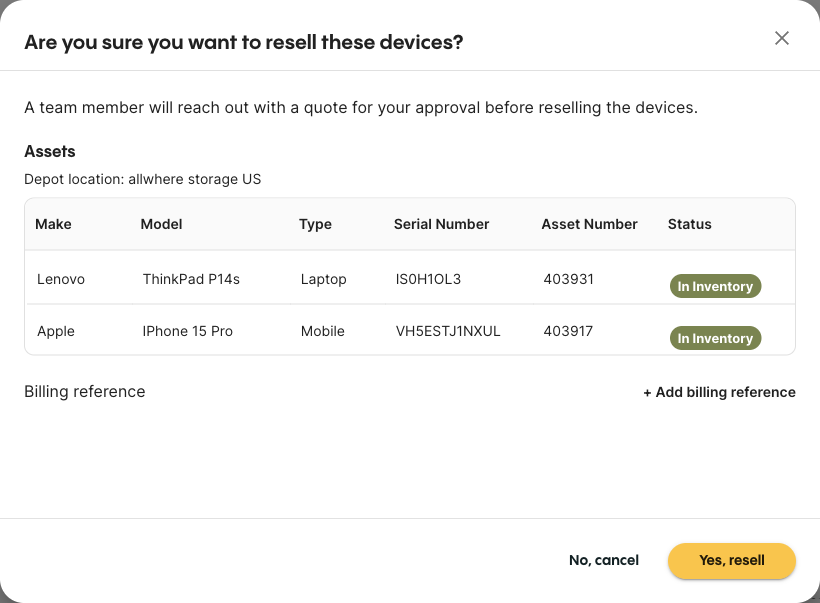The height and width of the screenshot is (603, 820).
Task: Click the Mobile type cell
Action: point(322,332)
